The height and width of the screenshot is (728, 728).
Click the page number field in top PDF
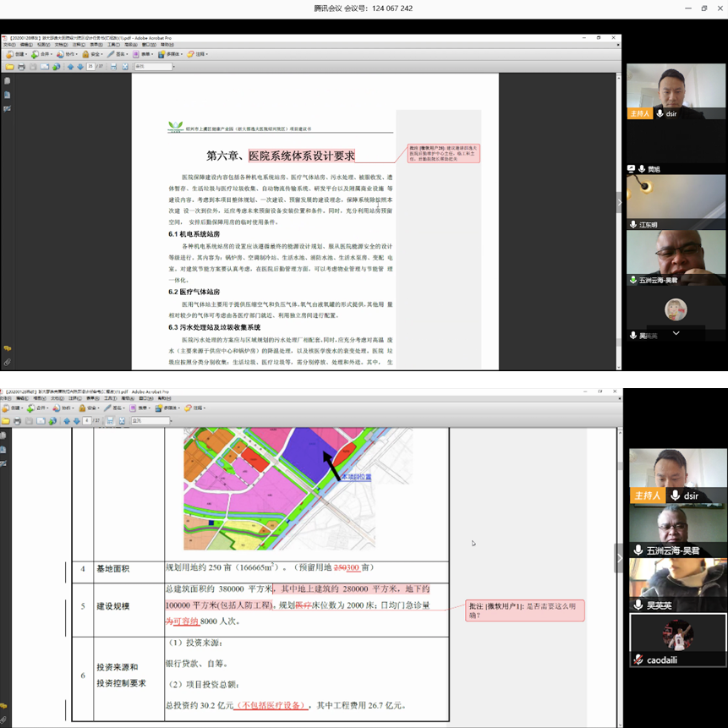tap(91, 67)
